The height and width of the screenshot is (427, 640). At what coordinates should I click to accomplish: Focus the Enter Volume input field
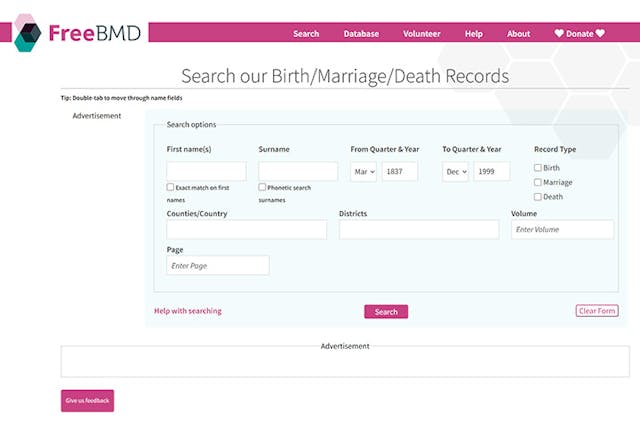pyautogui.click(x=562, y=229)
